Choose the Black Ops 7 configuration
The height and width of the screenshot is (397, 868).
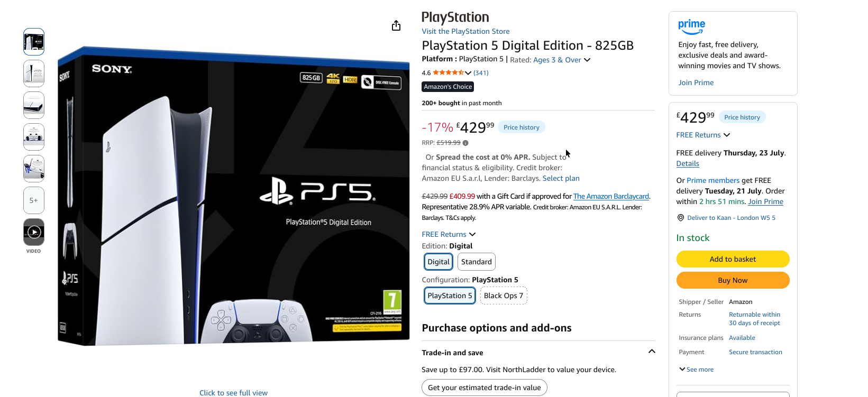coord(504,296)
